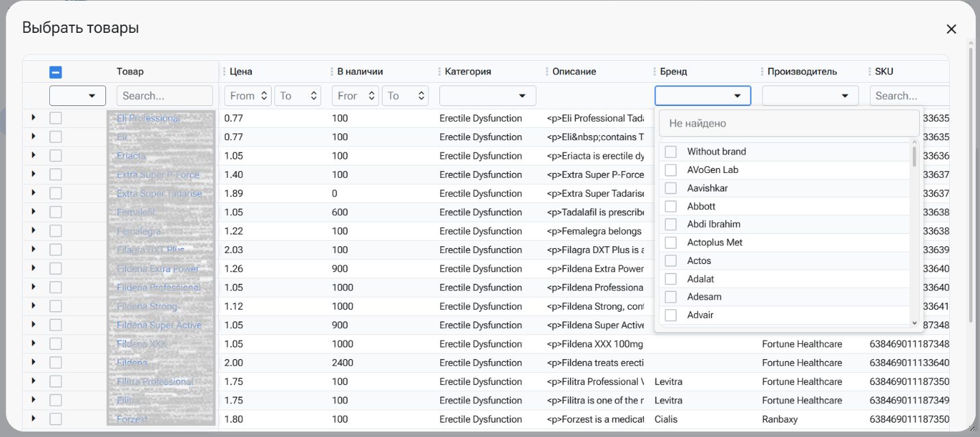Sort by the В наличии column header
This screenshot has height=437, width=980.
[x=360, y=72]
